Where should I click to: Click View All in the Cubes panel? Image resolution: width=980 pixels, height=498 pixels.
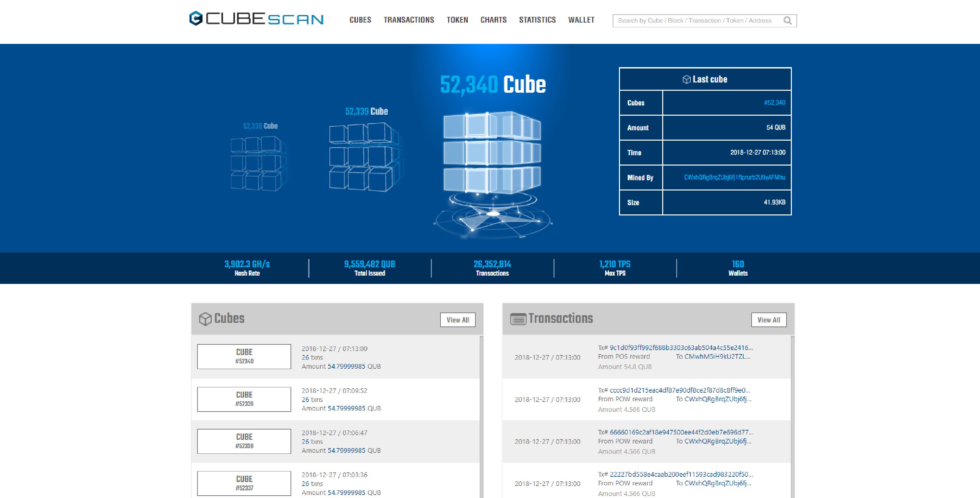coord(458,320)
